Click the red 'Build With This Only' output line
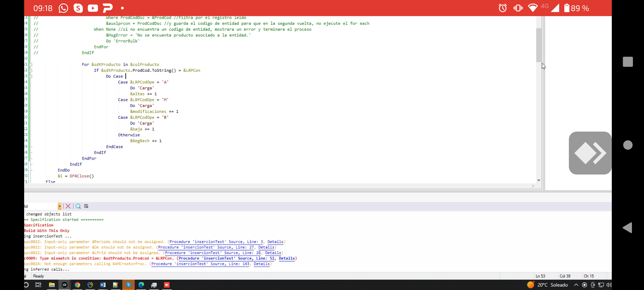This screenshot has width=644, height=290. coord(47,231)
